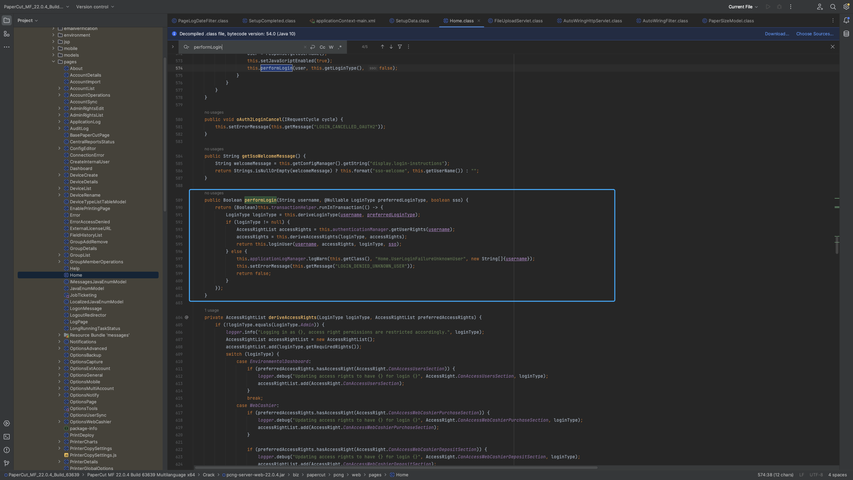The width and height of the screenshot is (853, 480).
Task: Click the 4 spaces indent indicator
Action: click(837, 475)
